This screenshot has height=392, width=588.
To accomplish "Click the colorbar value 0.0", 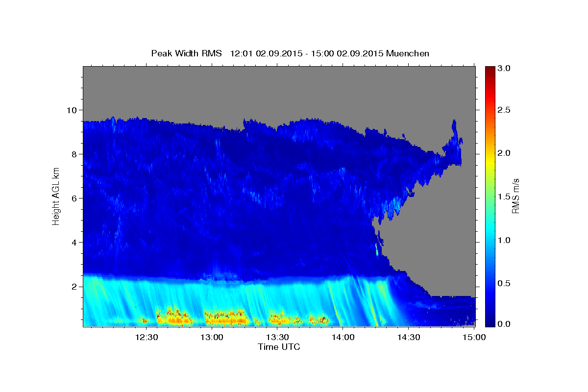I will (504, 324).
